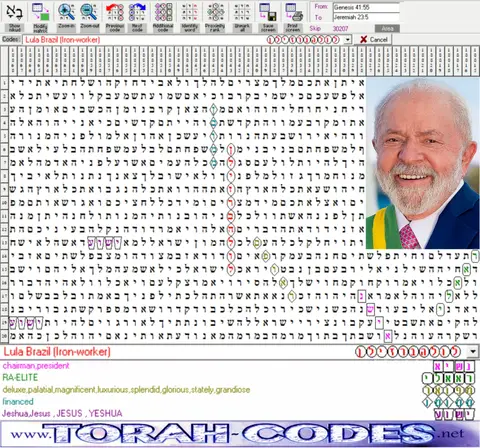Open the lower Lula Brazil code list dropdown
Viewport: 480px width, 448px height.
[x=473, y=351]
